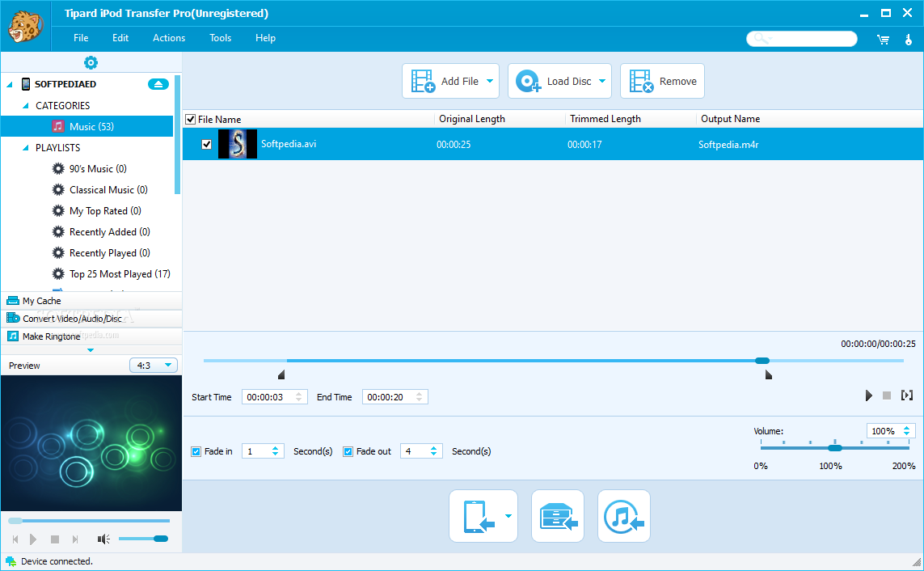
Task: Open the Recently Played playlist
Action: click(110, 253)
